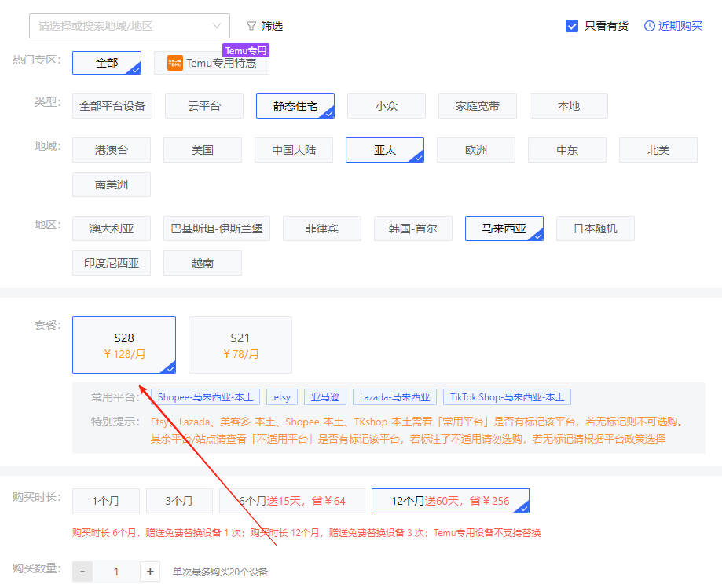Select 静态住宅 type
722x588 pixels.
(295, 106)
